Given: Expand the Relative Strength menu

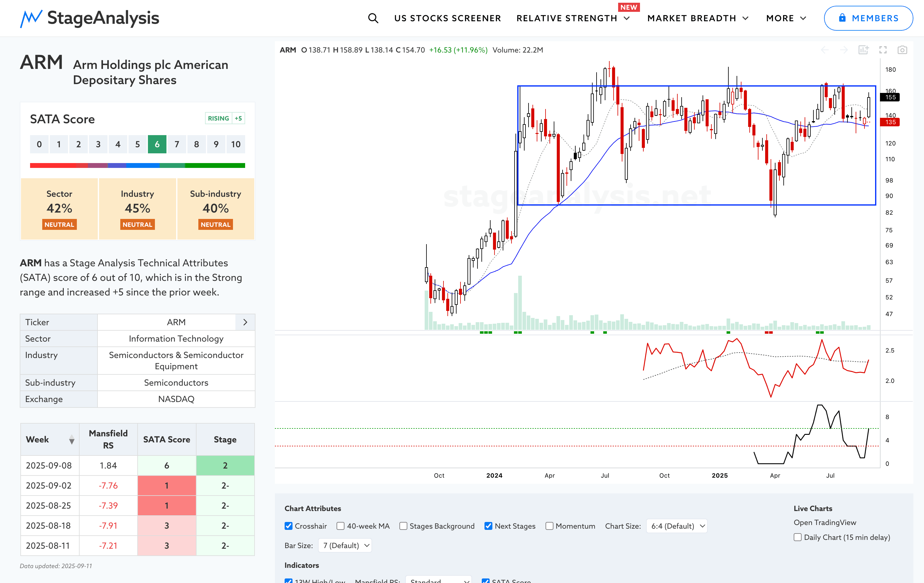Looking at the screenshot, I should point(573,18).
